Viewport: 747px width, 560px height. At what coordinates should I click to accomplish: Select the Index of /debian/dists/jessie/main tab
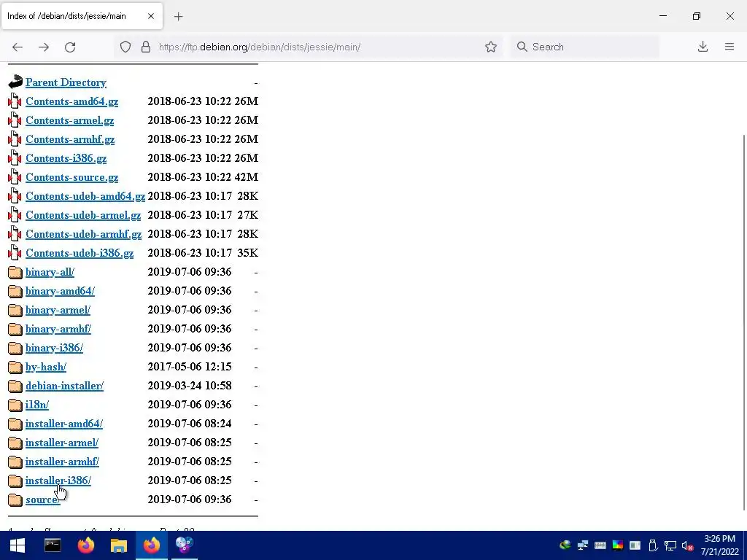[x=82, y=16]
